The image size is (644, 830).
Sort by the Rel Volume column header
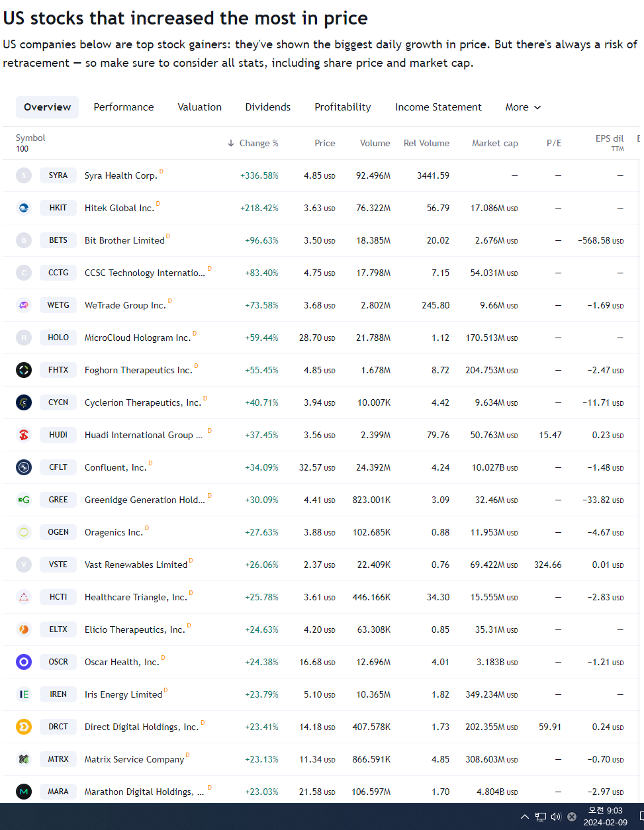[x=426, y=143]
